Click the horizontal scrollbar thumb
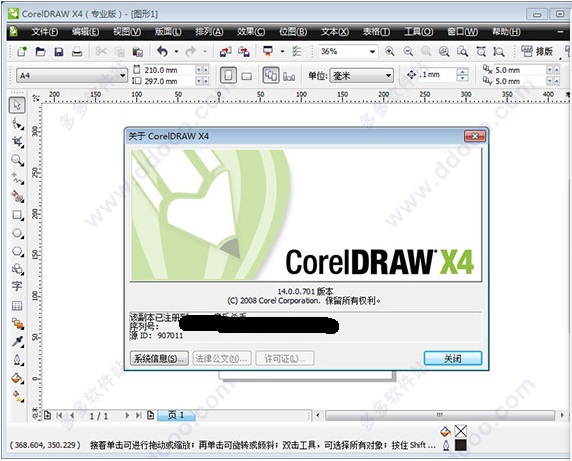 coord(440,415)
